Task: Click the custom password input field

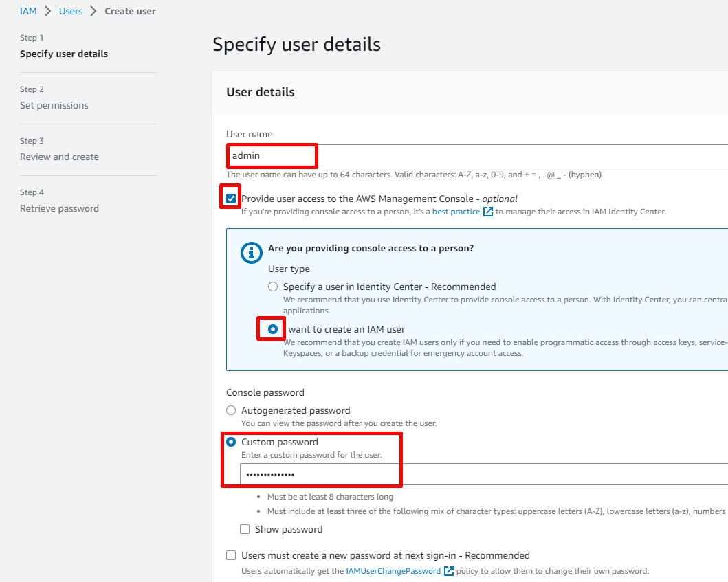Action: click(x=481, y=475)
